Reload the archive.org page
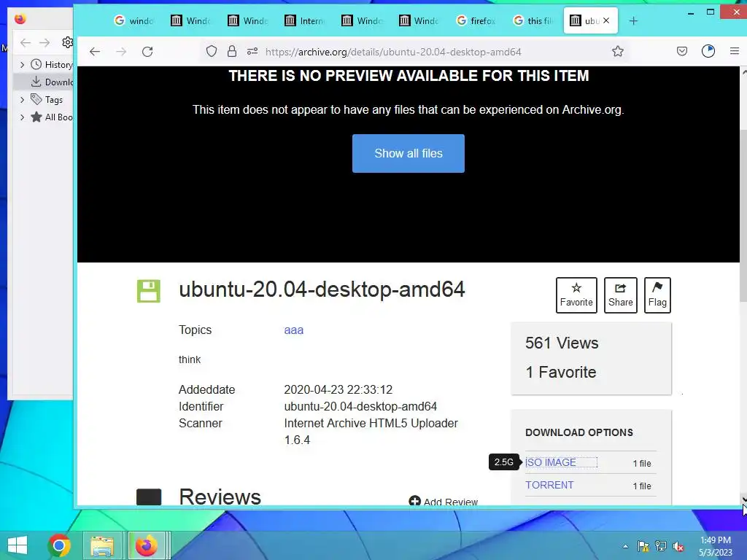 point(147,52)
